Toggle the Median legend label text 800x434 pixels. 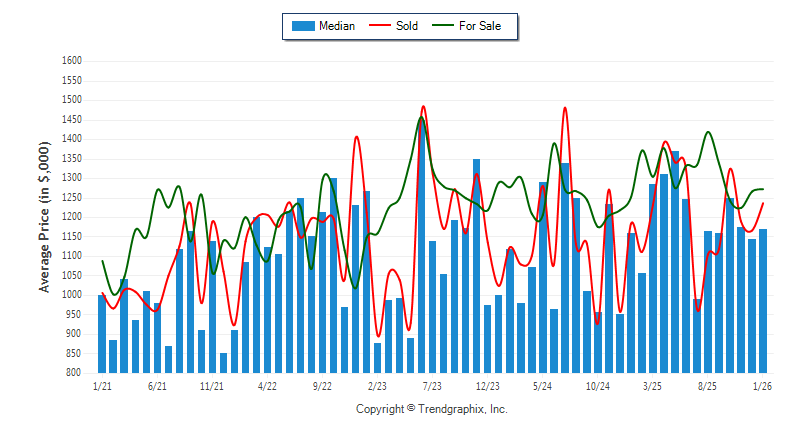pyautogui.click(x=337, y=26)
